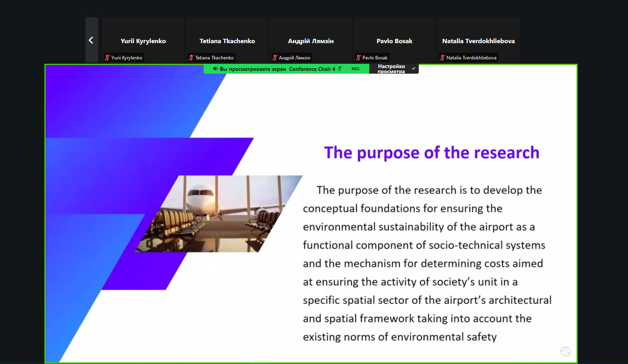628x364 pixels.
Task: Click muted mic icon on Yurii Kyrylenko's label
Action: click(107, 58)
